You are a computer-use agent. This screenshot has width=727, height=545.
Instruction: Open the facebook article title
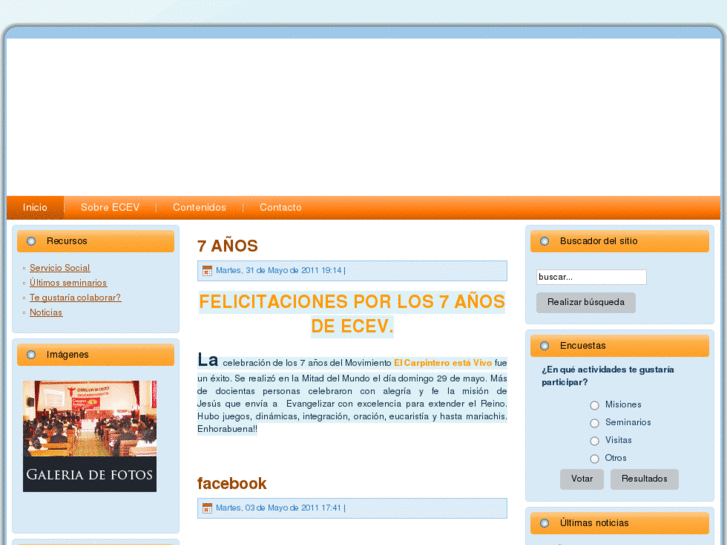232,483
